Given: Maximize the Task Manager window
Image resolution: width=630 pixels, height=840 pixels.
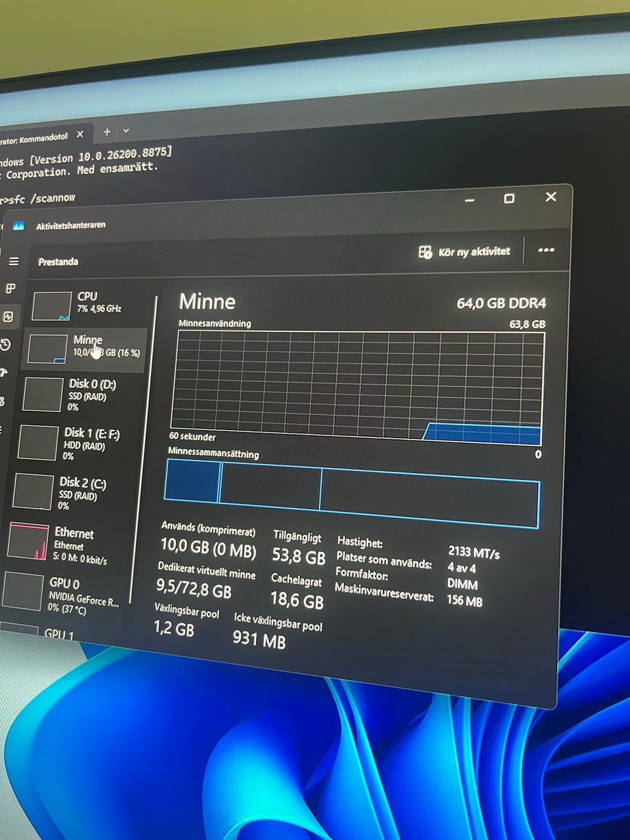Looking at the screenshot, I should pyautogui.click(x=509, y=198).
